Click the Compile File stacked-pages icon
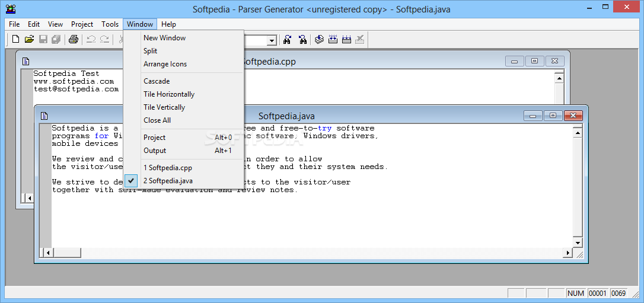This screenshot has height=303, width=644. pyautogui.click(x=320, y=39)
